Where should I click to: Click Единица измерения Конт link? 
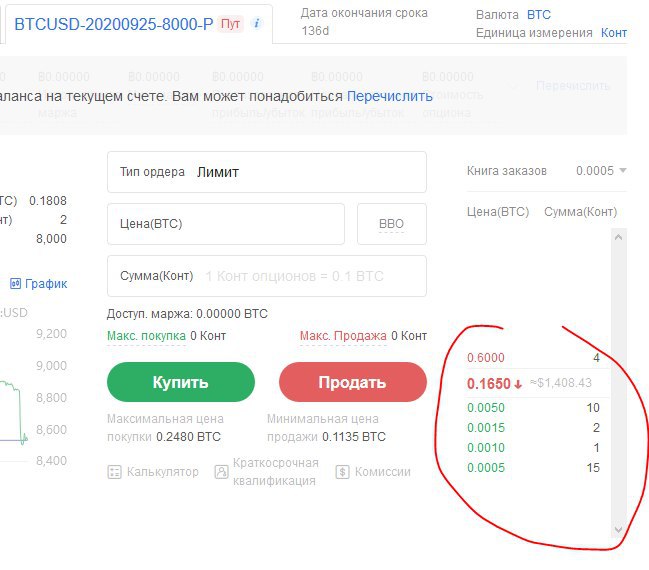613,33
